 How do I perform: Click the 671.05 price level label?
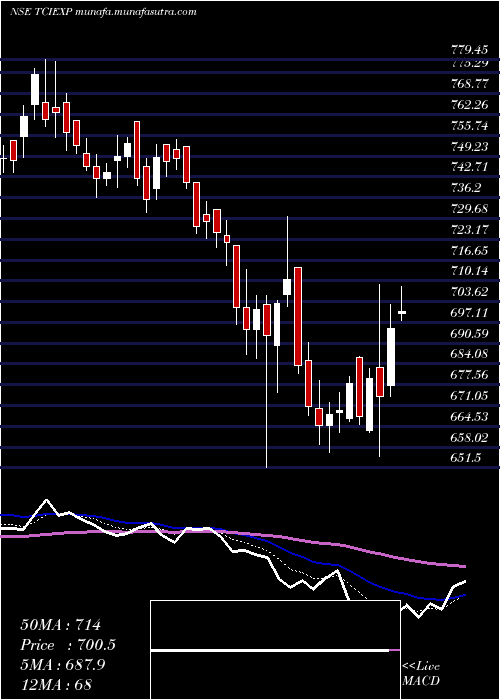[469, 396]
